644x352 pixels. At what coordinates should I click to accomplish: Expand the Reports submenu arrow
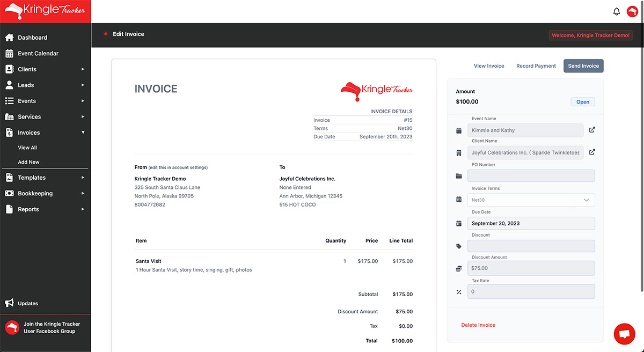click(83, 209)
